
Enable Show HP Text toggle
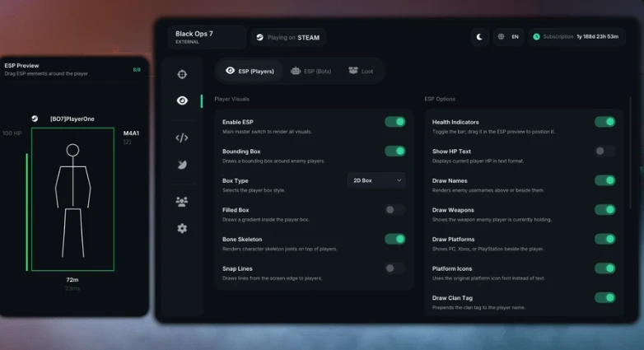(605, 152)
